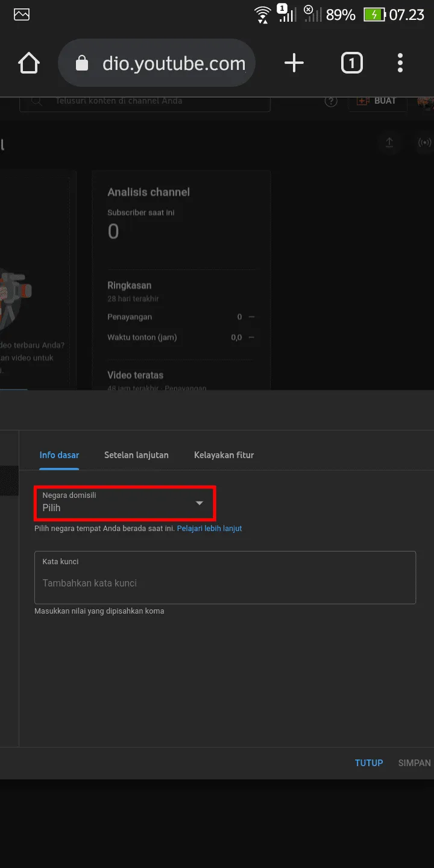Open the Negara domisili dropdown
This screenshot has width=434, height=868.
pos(124,503)
